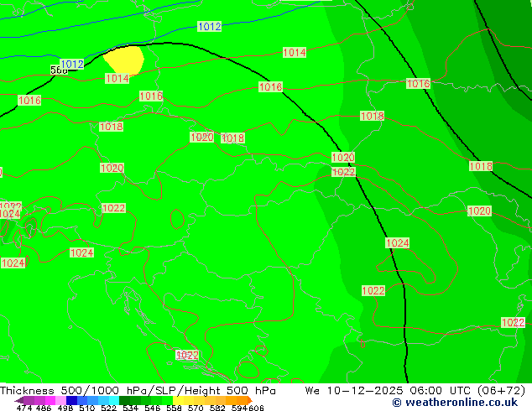532x411 pixels.
Task: Pick the cyan swatch in the legend
Action: tap(114, 400)
